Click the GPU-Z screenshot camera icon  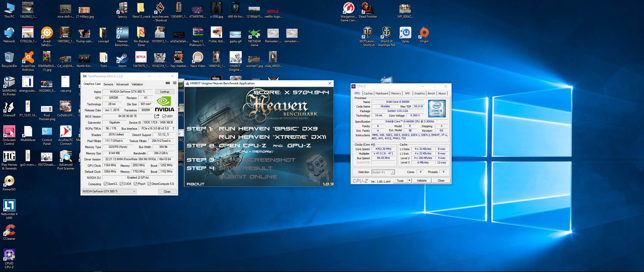[168, 83]
